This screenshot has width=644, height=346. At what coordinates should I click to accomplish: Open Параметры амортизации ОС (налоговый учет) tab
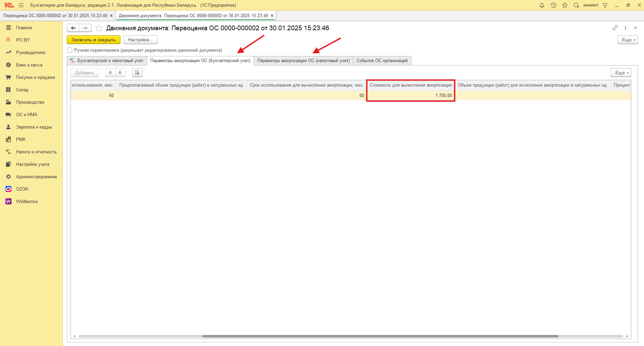tap(303, 61)
